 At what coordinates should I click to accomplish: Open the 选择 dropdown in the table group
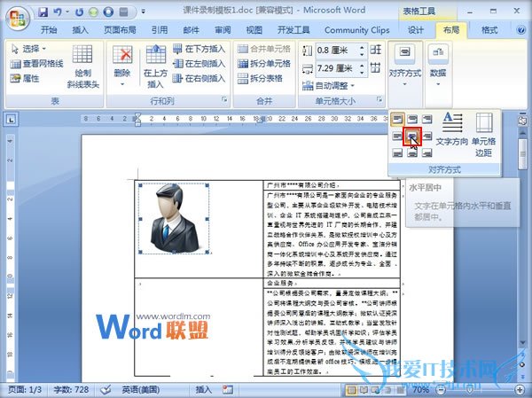pos(28,50)
